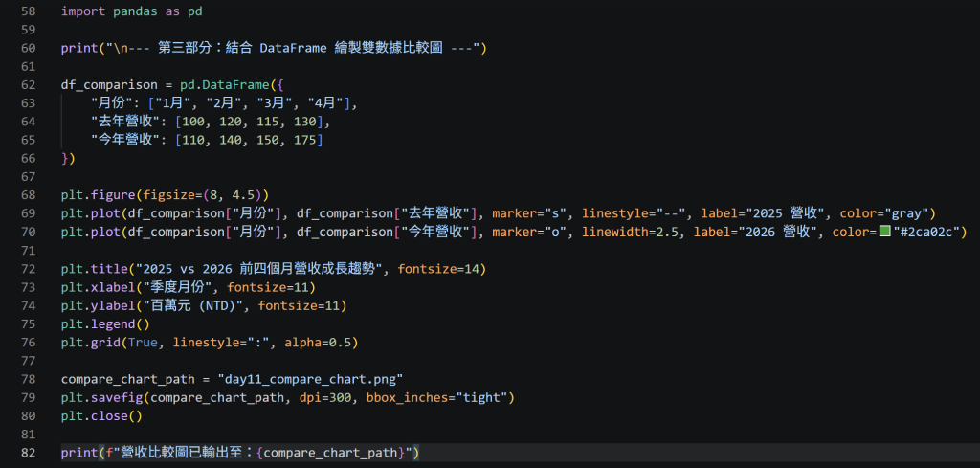Click line number 82 in gutter
Viewport: 980px width, 468px height.
click(x=28, y=453)
